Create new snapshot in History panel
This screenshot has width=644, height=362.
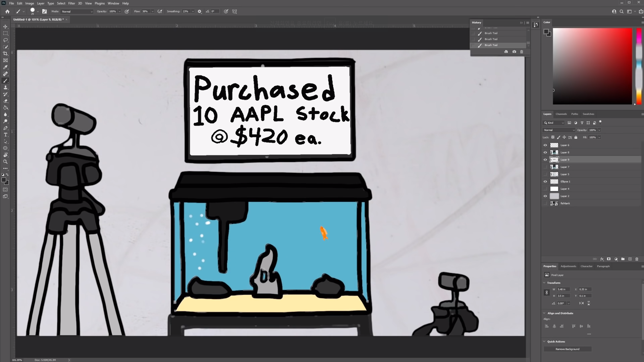(514, 52)
